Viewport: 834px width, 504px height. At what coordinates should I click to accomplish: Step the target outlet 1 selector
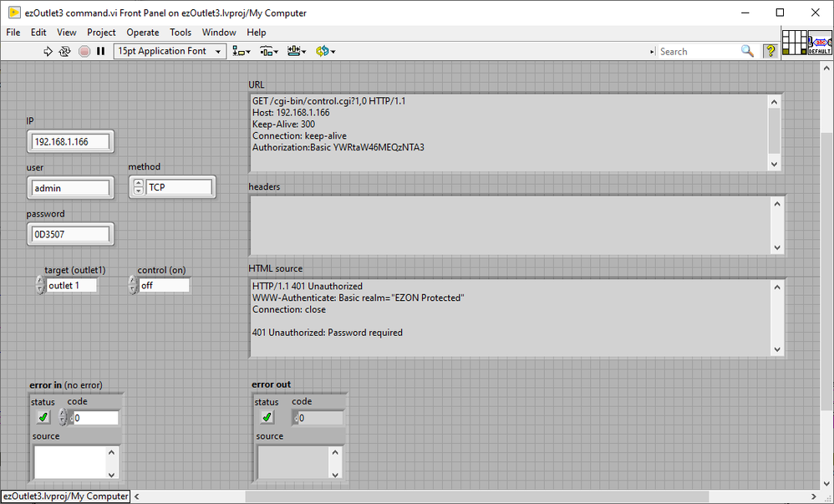pyautogui.click(x=40, y=286)
